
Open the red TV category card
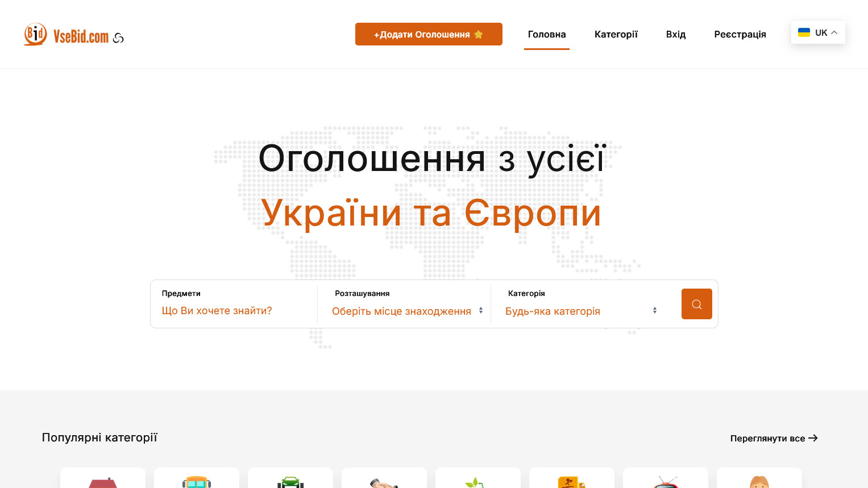coord(666,478)
